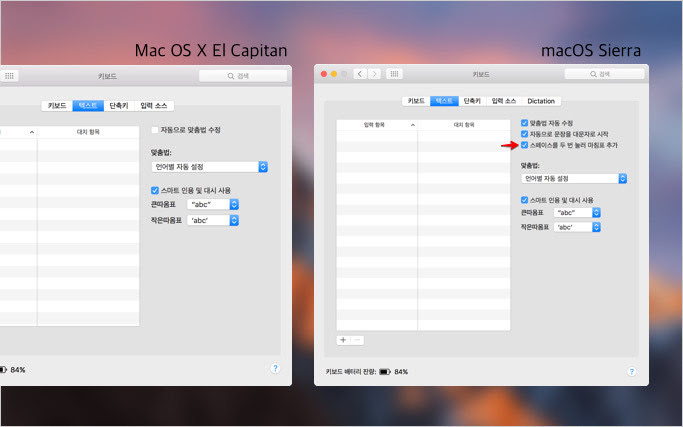The height and width of the screenshot is (427, 683).
Task: Click the plus button to add a replacement
Action: 343,340
